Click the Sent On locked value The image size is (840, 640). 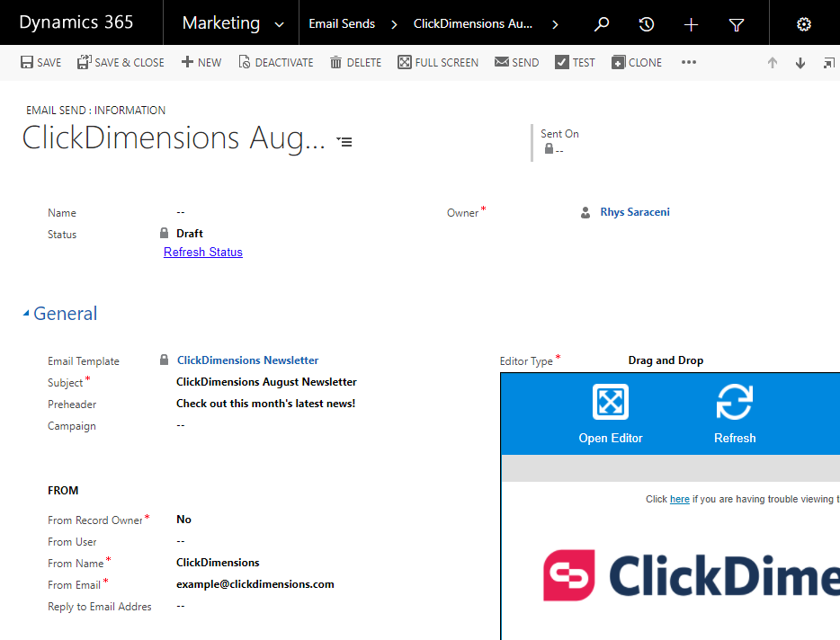click(554, 149)
